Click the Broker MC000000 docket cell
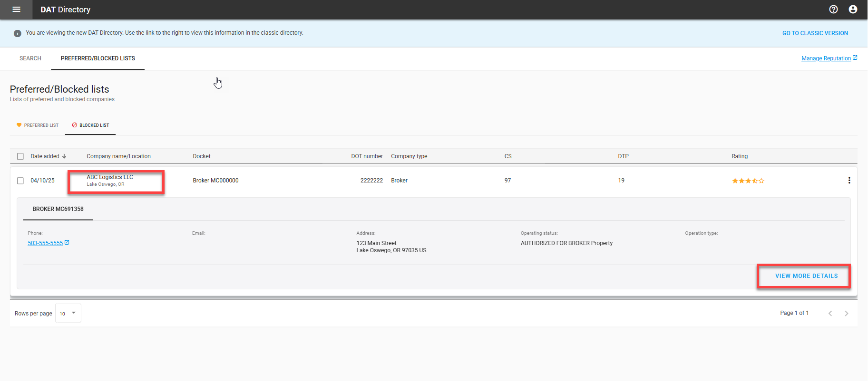 [x=215, y=181]
